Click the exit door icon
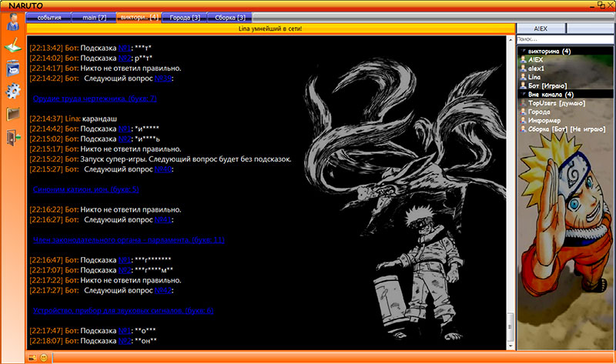Screen dimensions: 616x364 pyautogui.click(x=12, y=137)
